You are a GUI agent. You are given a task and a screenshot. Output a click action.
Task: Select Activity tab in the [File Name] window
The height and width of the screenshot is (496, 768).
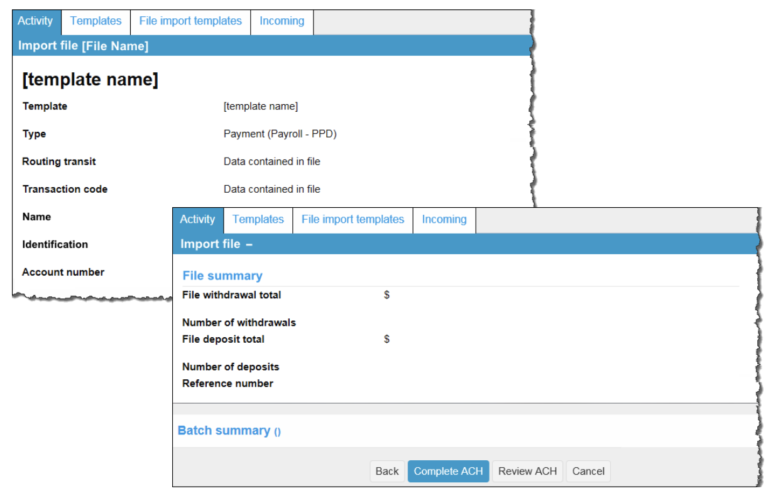point(35,21)
